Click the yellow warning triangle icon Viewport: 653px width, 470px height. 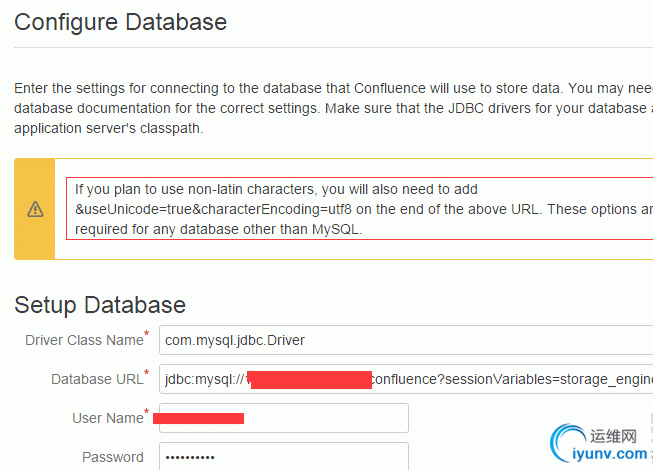click(x=35, y=209)
